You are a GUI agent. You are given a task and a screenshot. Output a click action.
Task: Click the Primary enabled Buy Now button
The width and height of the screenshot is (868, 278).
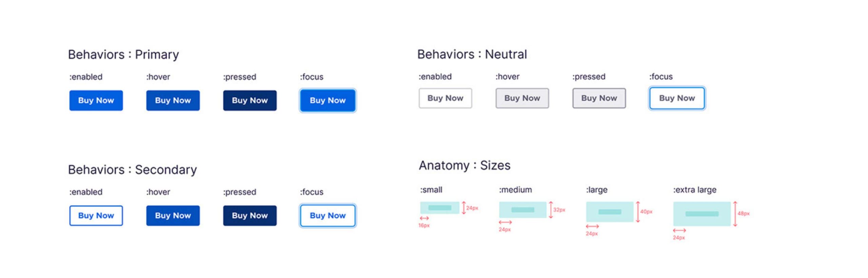coord(96,100)
